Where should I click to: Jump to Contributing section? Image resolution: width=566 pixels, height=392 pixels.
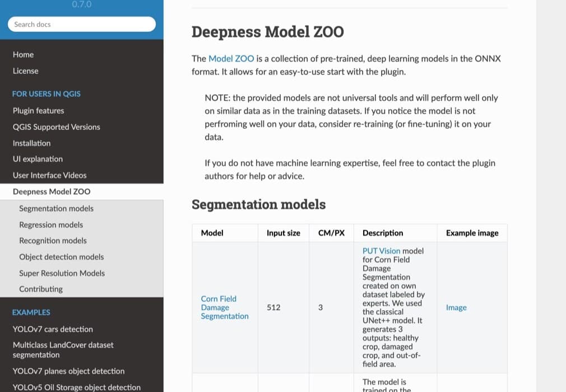(41, 289)
